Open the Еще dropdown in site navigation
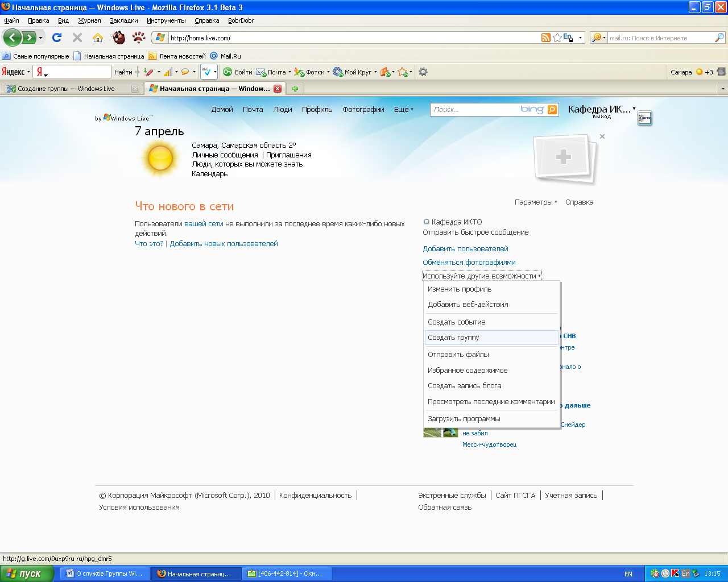This screenshot has width=728, height=582. click(x=404, y=110)
